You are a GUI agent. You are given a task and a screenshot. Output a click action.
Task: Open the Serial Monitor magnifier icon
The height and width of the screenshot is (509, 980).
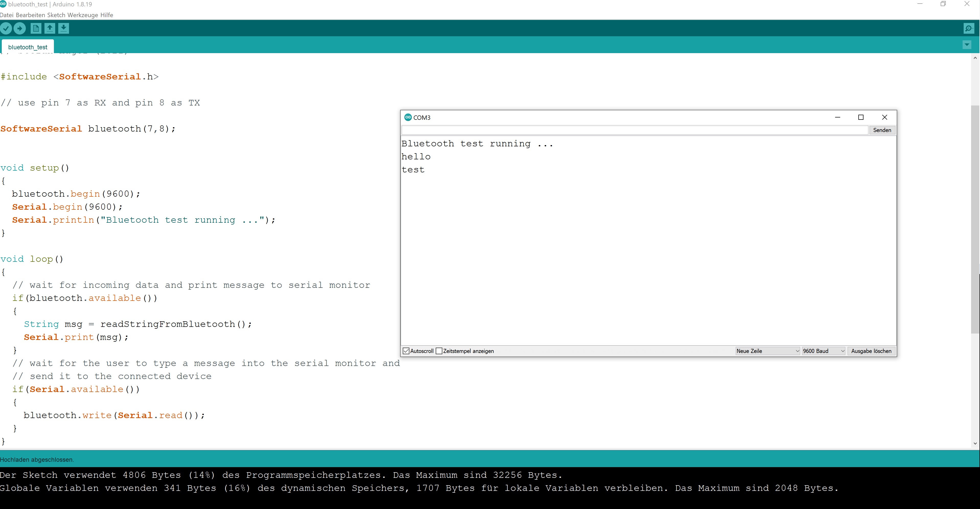pos(969,28)
